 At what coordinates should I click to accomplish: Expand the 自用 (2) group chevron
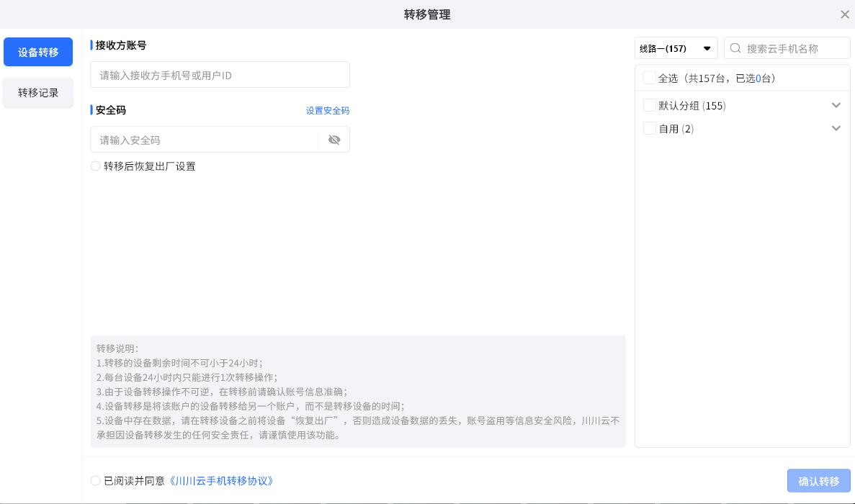point(836,128)
